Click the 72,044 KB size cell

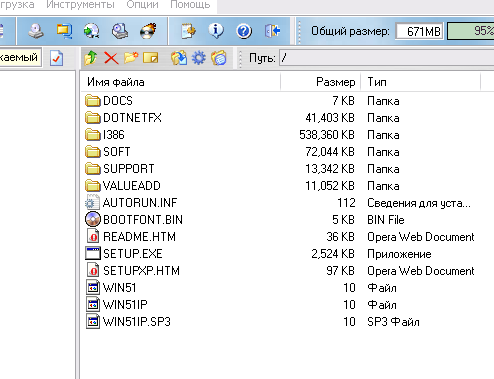click(330, 152)
